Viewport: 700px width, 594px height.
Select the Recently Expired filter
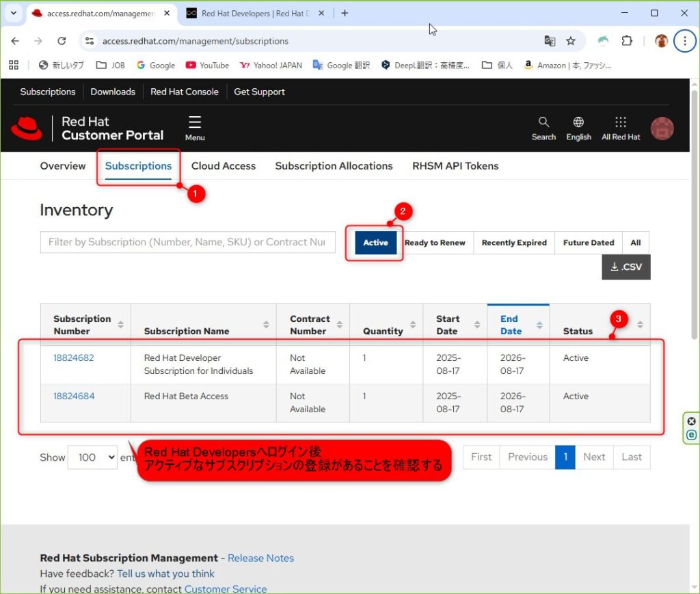pos(514,243)
